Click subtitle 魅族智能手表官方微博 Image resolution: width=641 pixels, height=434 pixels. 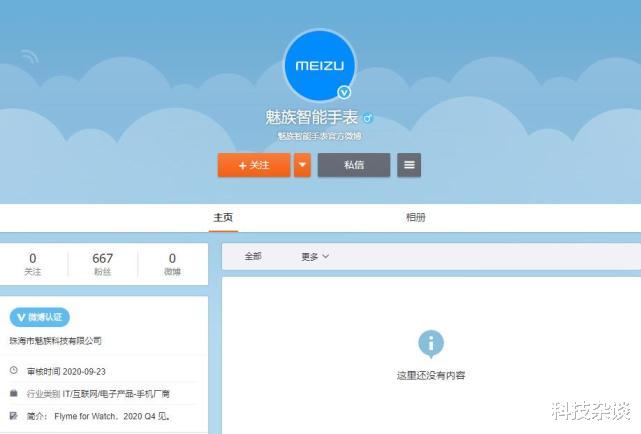pos(319,136)
